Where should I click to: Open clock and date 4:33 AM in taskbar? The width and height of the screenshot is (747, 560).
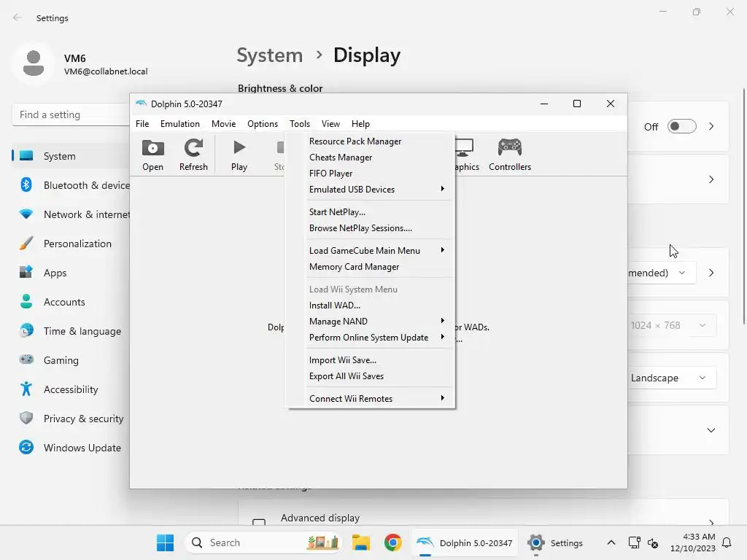pyautogui.click(x=693, y=542)
